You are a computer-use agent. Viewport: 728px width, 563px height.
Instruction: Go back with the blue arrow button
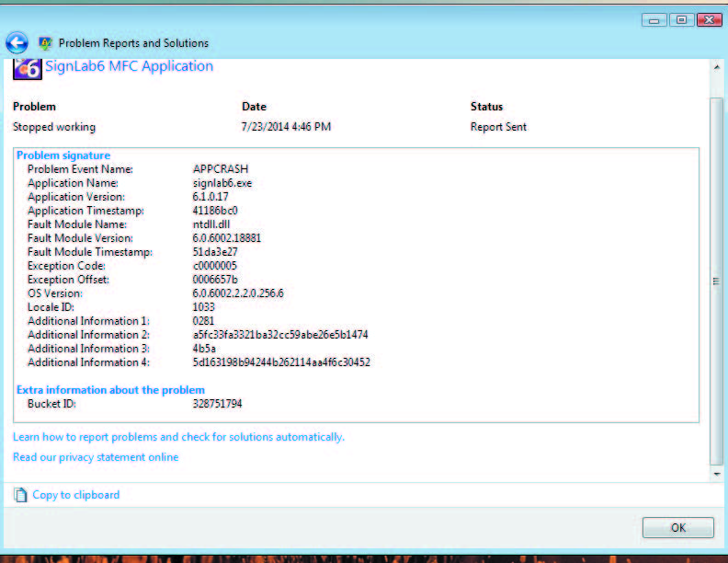tap(17, 43)
